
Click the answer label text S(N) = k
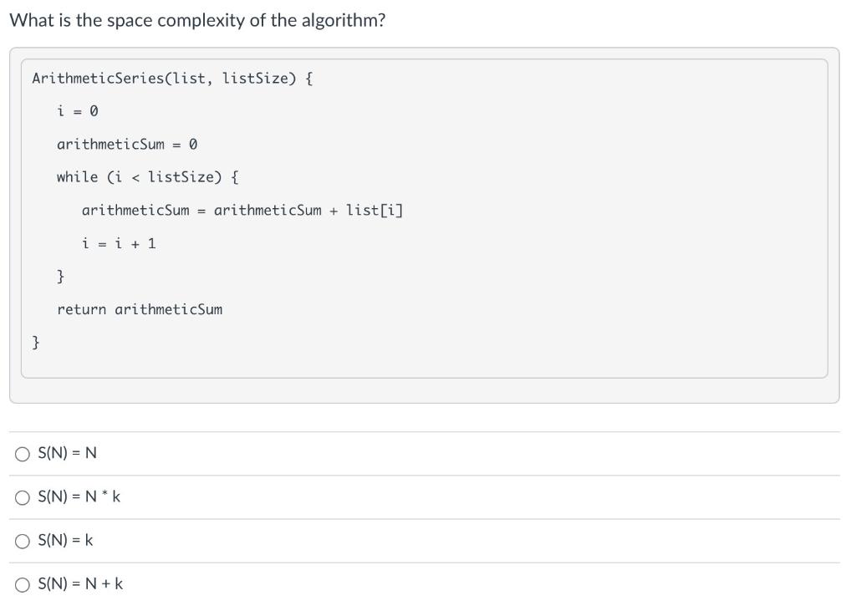tap(66, 541)
